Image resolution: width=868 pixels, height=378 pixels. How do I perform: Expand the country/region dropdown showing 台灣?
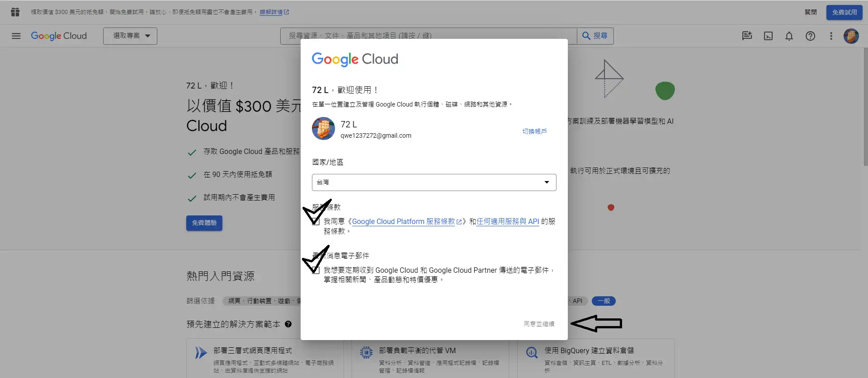click(x=434, y=182)
